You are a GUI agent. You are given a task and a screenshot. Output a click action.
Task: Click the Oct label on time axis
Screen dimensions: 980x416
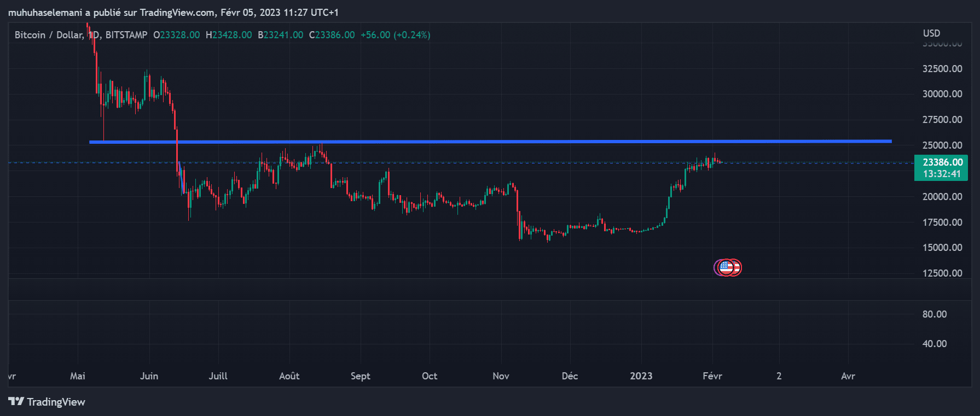[x=430, y=376]
